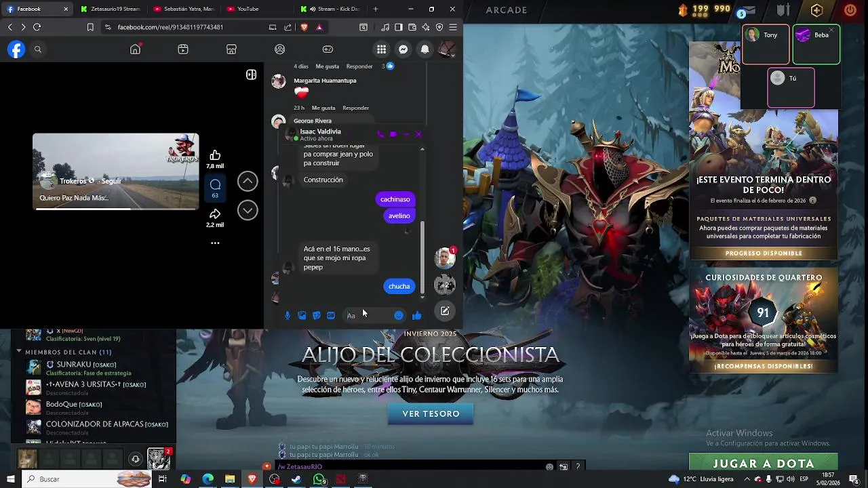This screenshot has height=488, width=868.
Task: Toggle the reel comments side panel icon
Action: (x=251, y=75)
